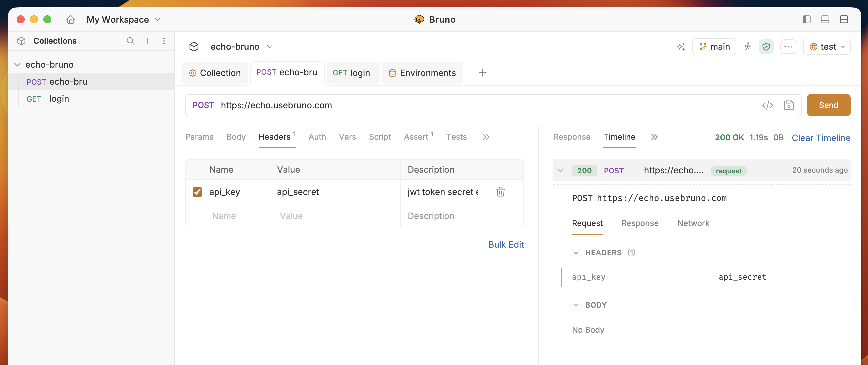Show more response tabs via double chevron
The height and width of the screenshot is (365, 868).
click(x=654, y=137)
